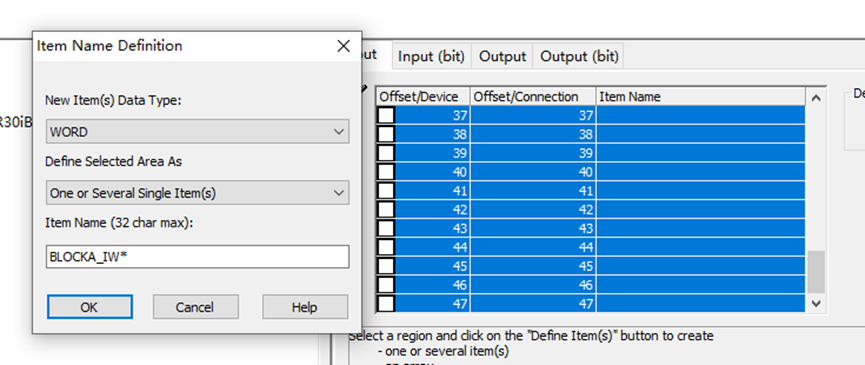The image size is (865, 365).
Task: Close the Item Name Definition dialog
Action: pyautogui.click(x=343, y=46)
